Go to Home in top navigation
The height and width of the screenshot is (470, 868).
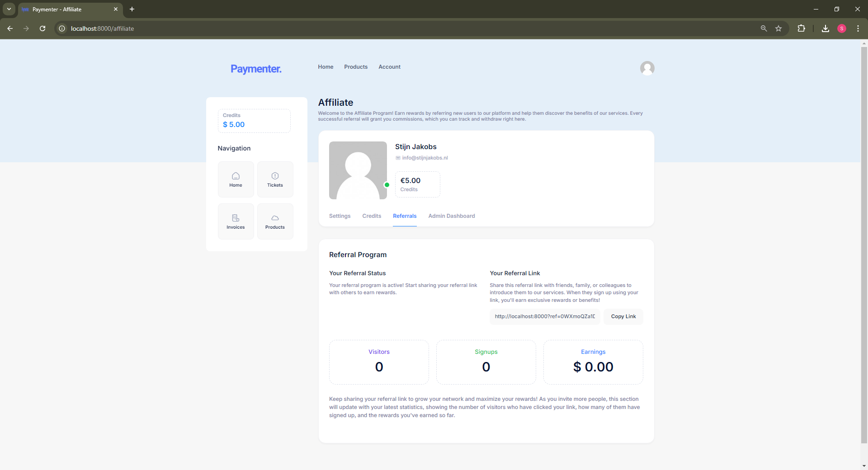(325, 67)
